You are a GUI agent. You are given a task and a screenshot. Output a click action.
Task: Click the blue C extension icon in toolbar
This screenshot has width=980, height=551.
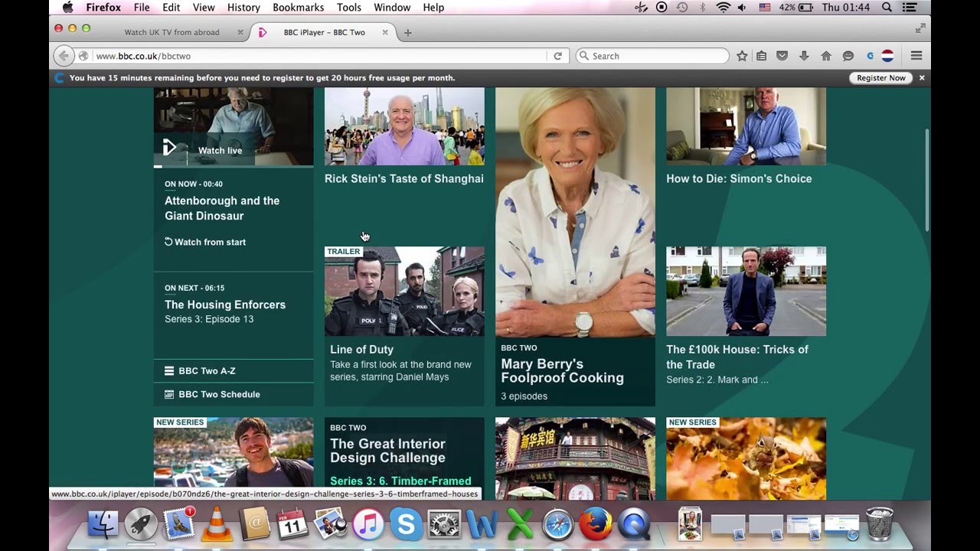pos(871,56)
